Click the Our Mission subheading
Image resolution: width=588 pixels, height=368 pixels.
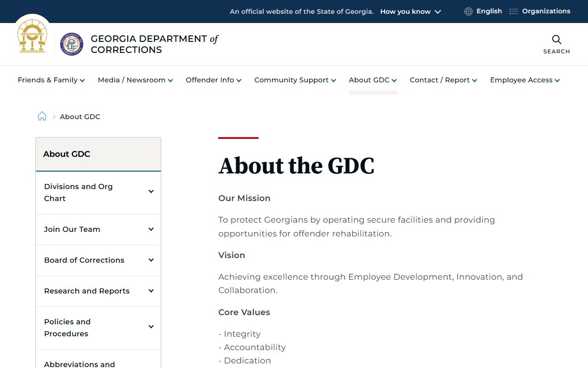[x=244, y=198]
